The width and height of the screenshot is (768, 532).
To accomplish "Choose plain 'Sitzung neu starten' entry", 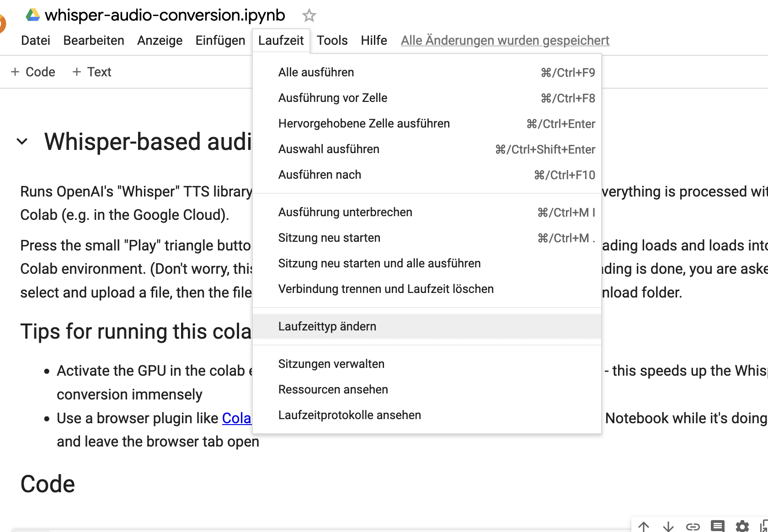I will (427, 238).
